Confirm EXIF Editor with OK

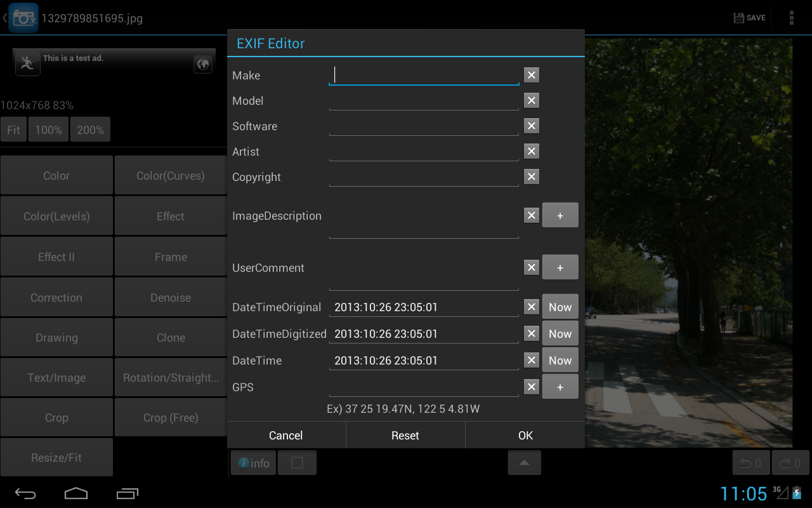point(525,436)
